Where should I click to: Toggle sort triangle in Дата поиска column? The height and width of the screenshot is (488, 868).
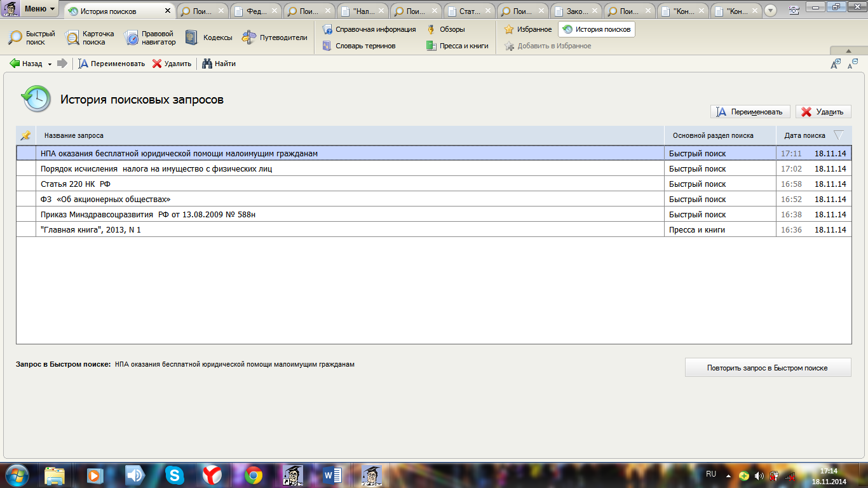pos(839,135)
